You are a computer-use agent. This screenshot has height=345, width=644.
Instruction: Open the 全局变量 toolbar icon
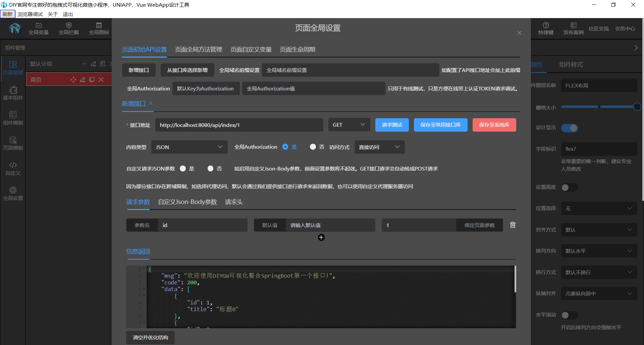(39, 28)
